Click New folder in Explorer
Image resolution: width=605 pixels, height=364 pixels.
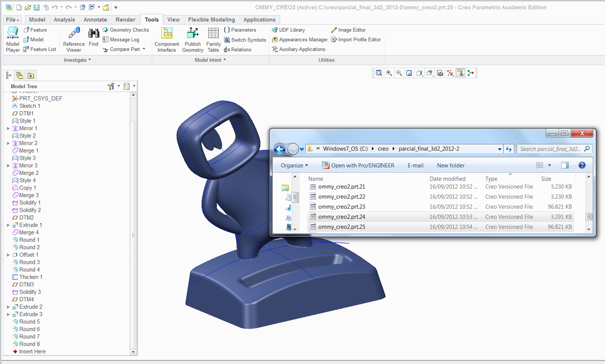[451, 165]
